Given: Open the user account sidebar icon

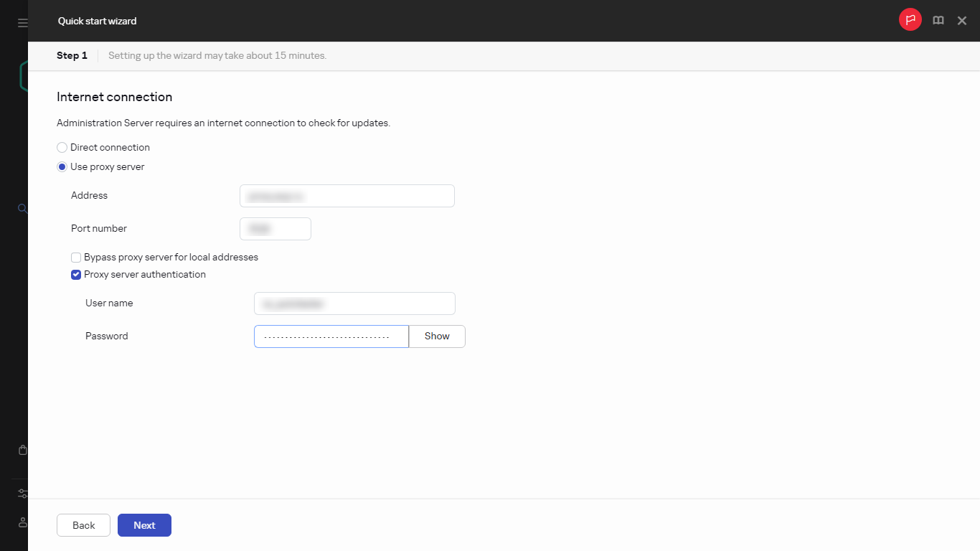Looking at the screenshot, I should click(x=22, y=522).
